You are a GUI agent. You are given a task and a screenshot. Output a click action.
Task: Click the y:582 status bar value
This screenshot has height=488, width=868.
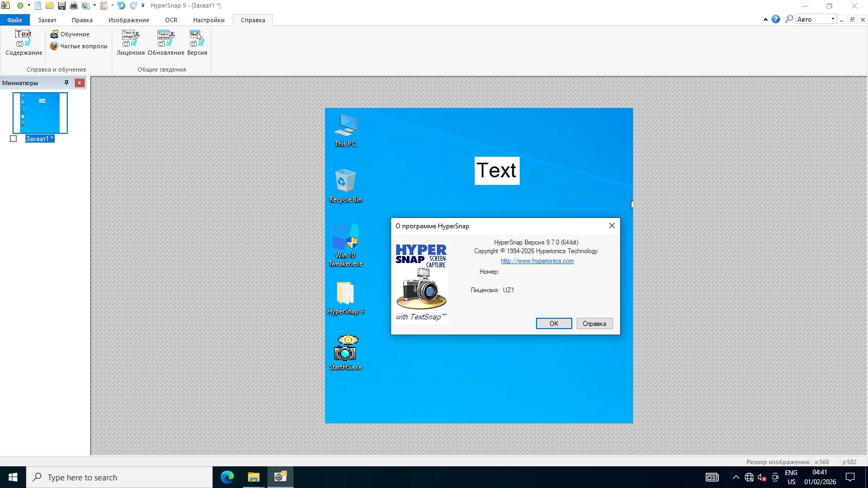point(850,462)
